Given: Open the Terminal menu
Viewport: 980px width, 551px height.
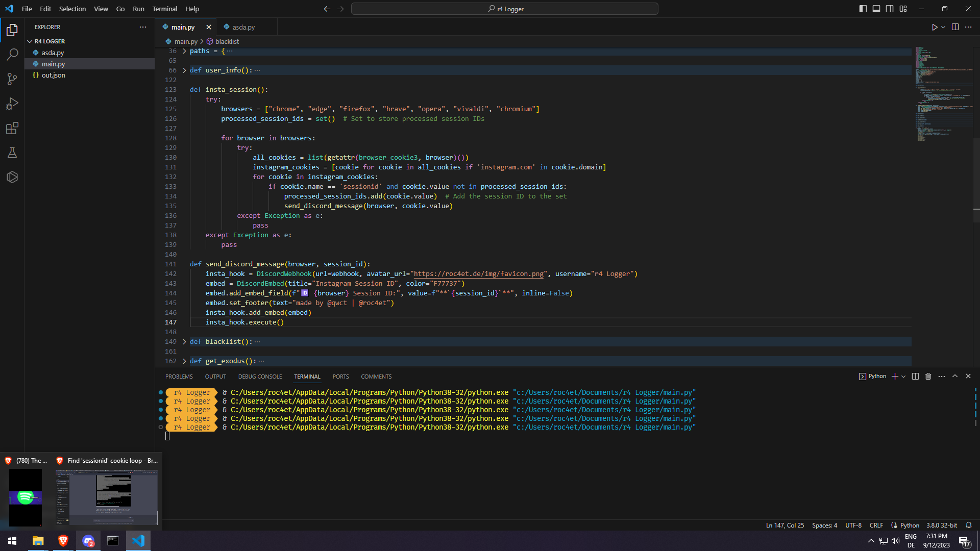Looking at the screenshot, I should tap(164, 9).
